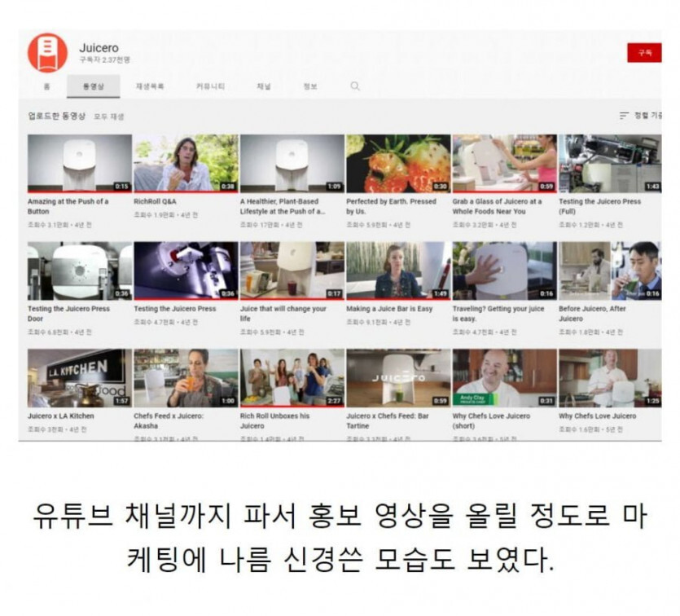Click title 'Testing the Juicero Press (Full)'
This screenshot has height=616, width=680.
(x=599, y=206)
